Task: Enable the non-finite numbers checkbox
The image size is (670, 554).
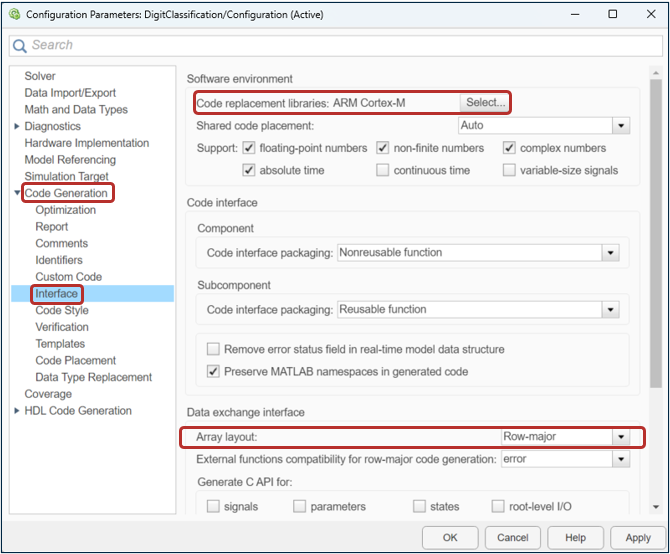Action: [x=383, y=148]
